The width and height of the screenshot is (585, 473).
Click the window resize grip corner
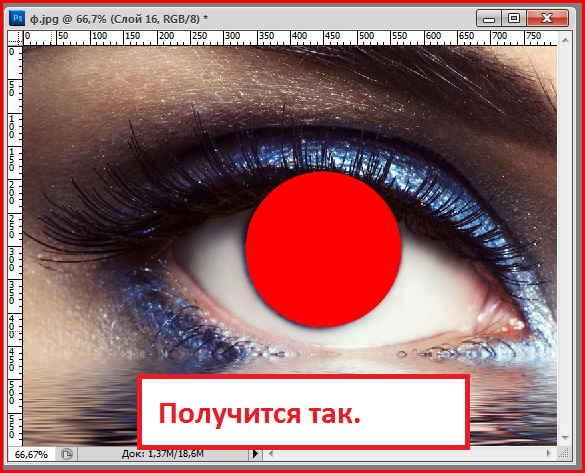tap(564, 454)
